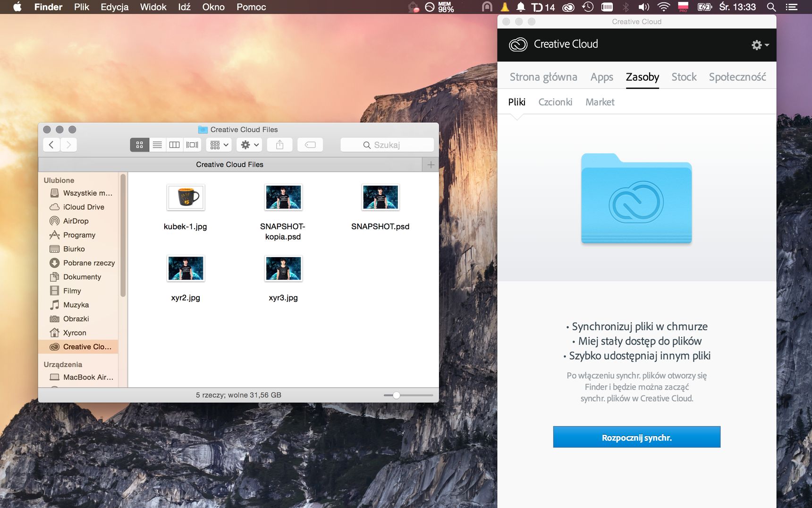Select the xyr3.jpg file thumbnail
Image resolution: width=812 pixels, height=508 pixels.
(283, 268)
